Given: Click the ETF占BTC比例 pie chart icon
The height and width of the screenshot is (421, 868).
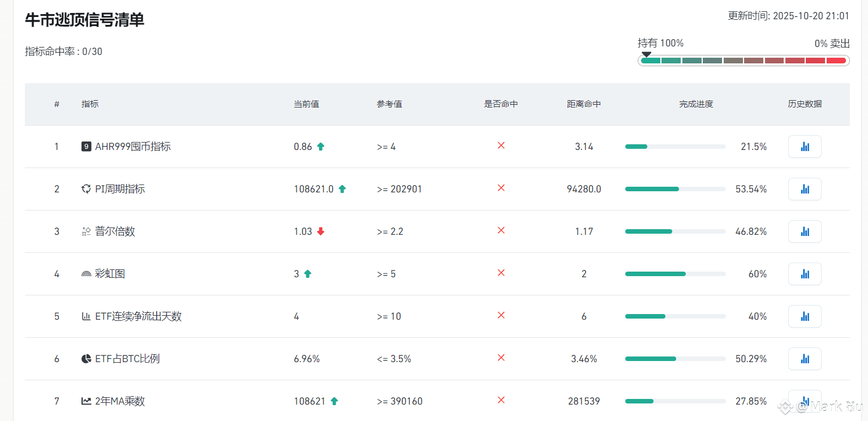Looking at the screenshot, I should click(x=86, y=359).
